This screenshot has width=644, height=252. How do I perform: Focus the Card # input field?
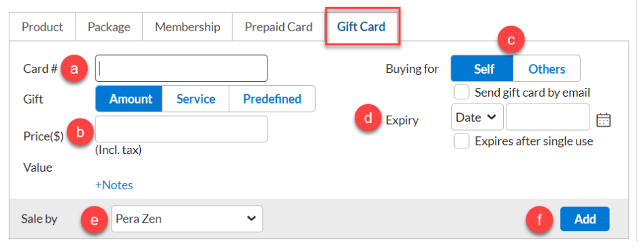182,68
